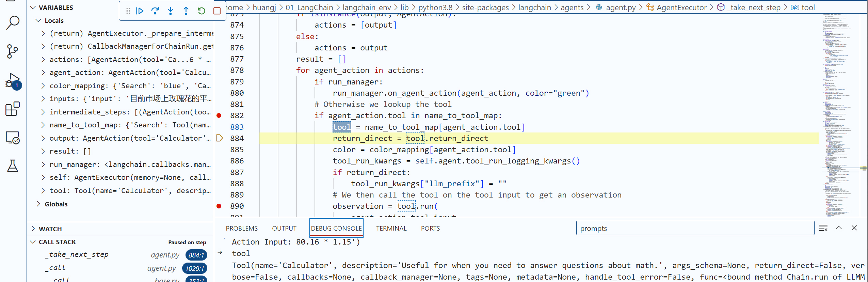Restart the debugging session

click(202, 11)
